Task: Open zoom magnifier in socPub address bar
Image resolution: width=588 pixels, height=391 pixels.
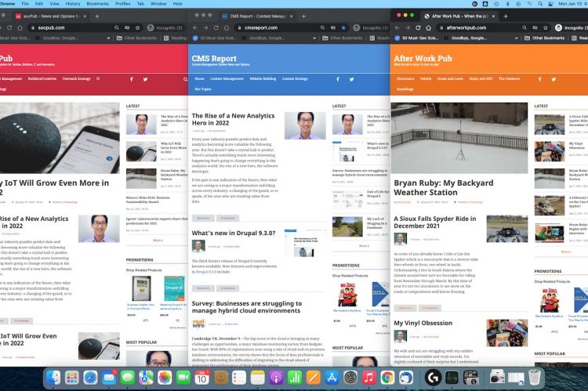Action: point(117,27)
